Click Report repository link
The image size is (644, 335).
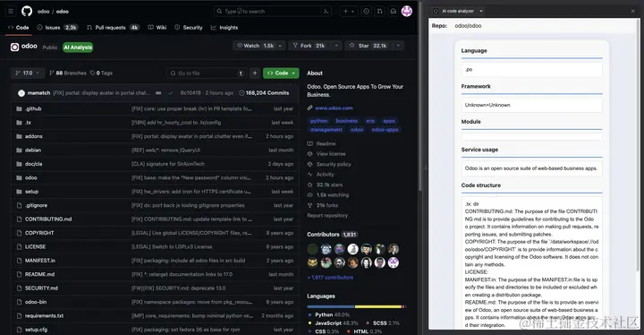[x=327, y=215]
